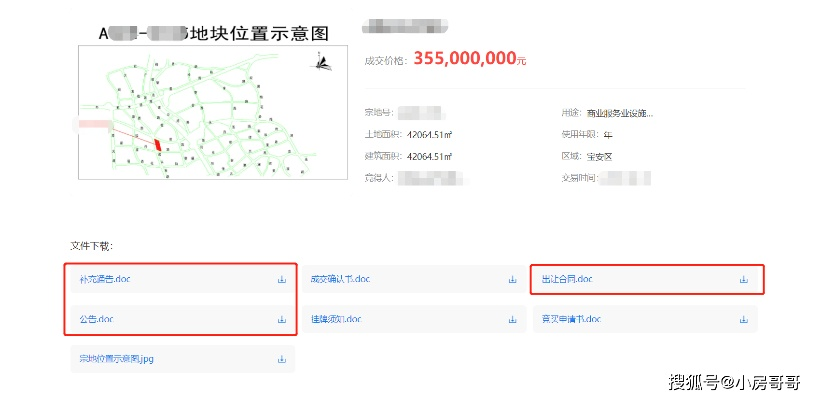
Task: Click the 建筑面积 42064.51㎡ value
Action: click(429, 157)
